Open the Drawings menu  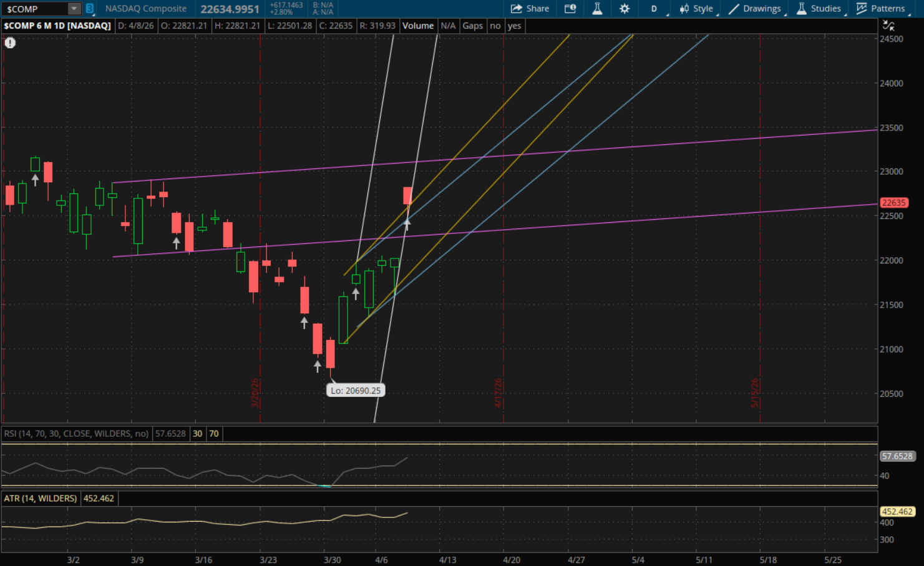click(754, 9)
